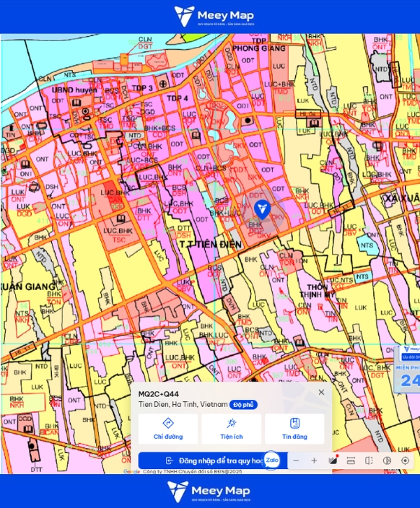Open the Zalo chat bubble
Viewport: 420px width, 508px height.
272,460
